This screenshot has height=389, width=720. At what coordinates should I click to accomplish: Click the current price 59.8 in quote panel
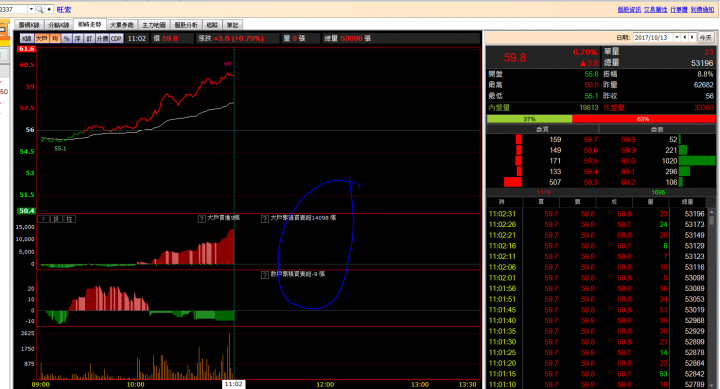[515, 58]
